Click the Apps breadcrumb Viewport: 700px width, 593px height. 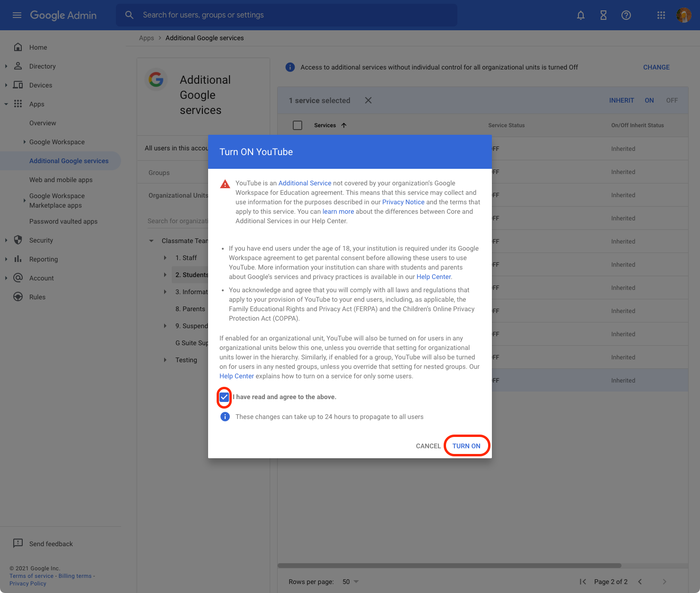(x=147, y=38)
